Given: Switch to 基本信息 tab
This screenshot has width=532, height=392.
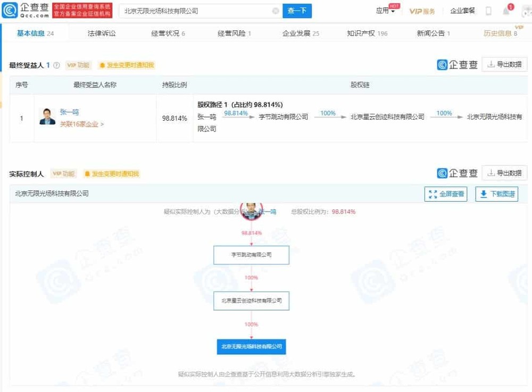Looking at the screenshot, I should click(35, 33).
